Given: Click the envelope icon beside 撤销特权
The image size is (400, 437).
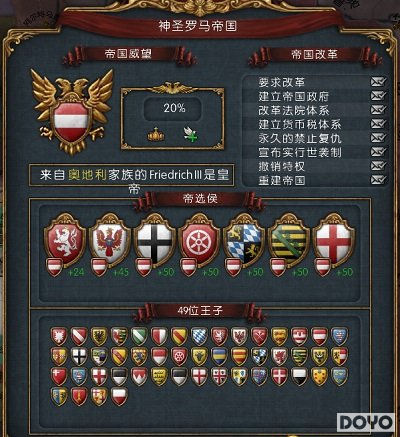Looking at the screenshot, I should (378, 166).
